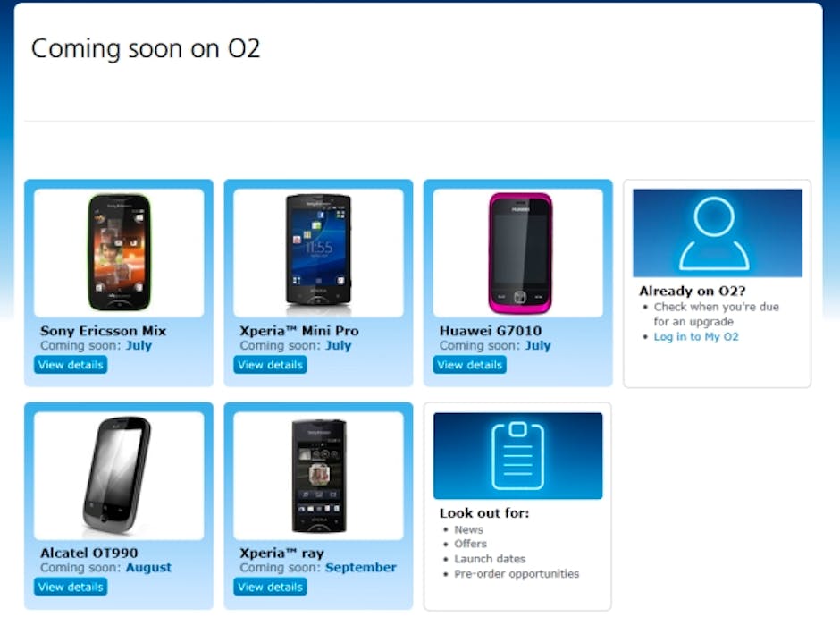Select the Xperia ray phone image
The width and height of the screenshot is (840, 634).
pyautogui.click(x=319, y=476)
